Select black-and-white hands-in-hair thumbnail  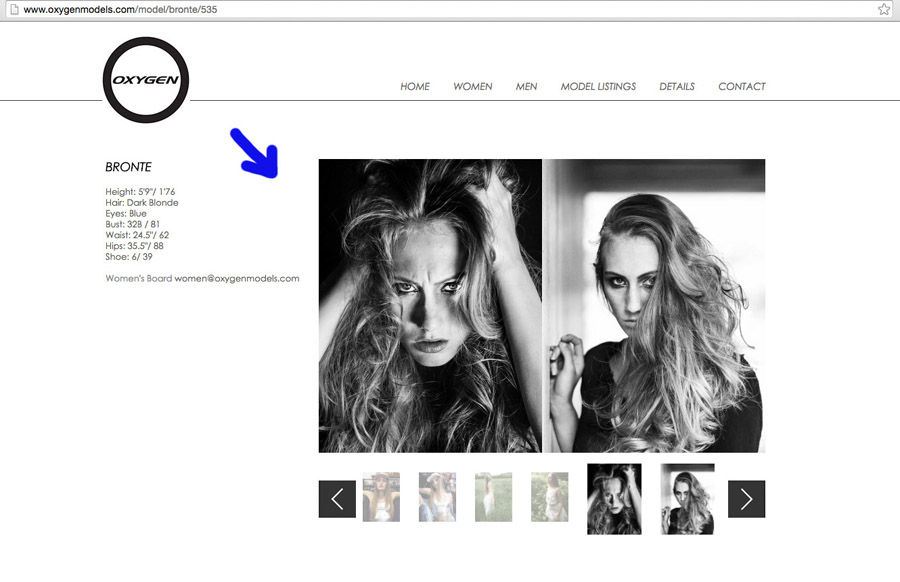614,499
